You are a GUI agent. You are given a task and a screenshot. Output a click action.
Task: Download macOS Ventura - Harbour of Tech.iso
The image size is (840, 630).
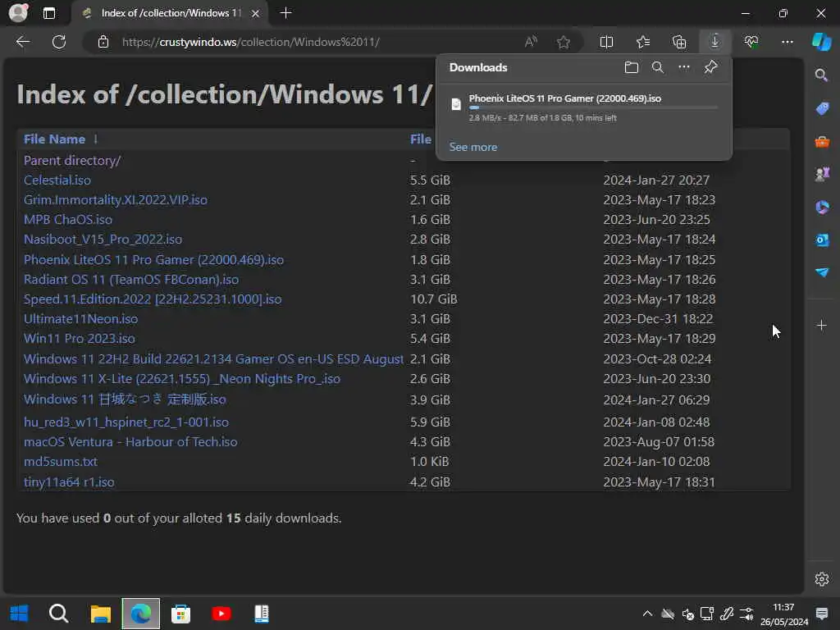tap(130, 442)
